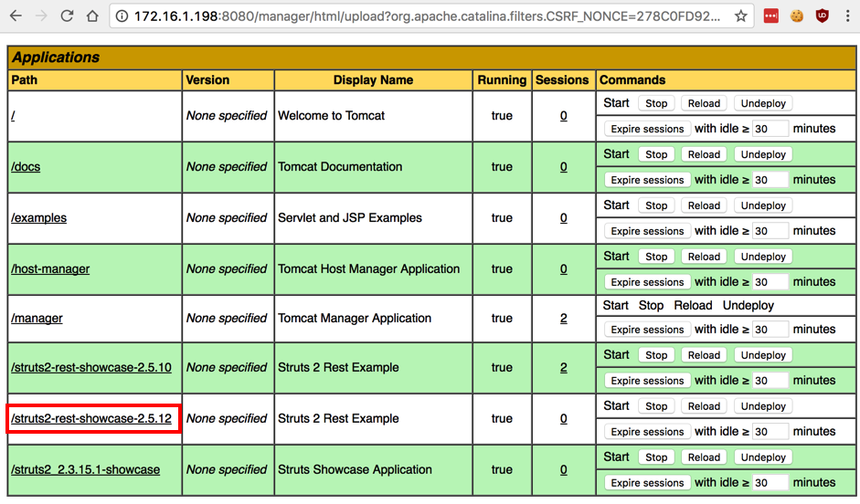Click the browser forward arrow
This screenshot has width=860, height=504.
(x=41, y=16)
